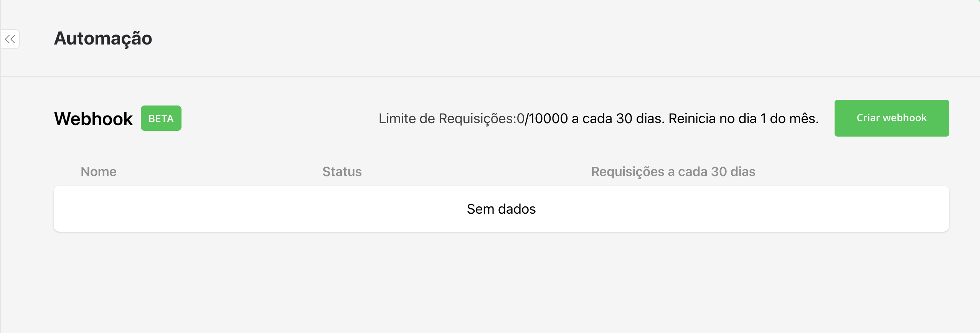Click the Requisições a cada 30 dias header
Image resolution: width=980 pixels, height=333 pixels.
pos(673,171)
